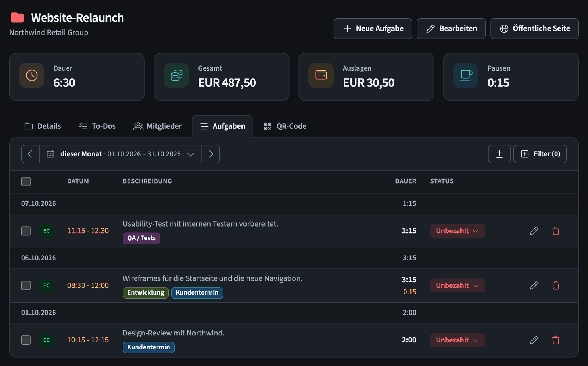Delete the Usability-Test entry via trash icon

(x=556, y=231)
